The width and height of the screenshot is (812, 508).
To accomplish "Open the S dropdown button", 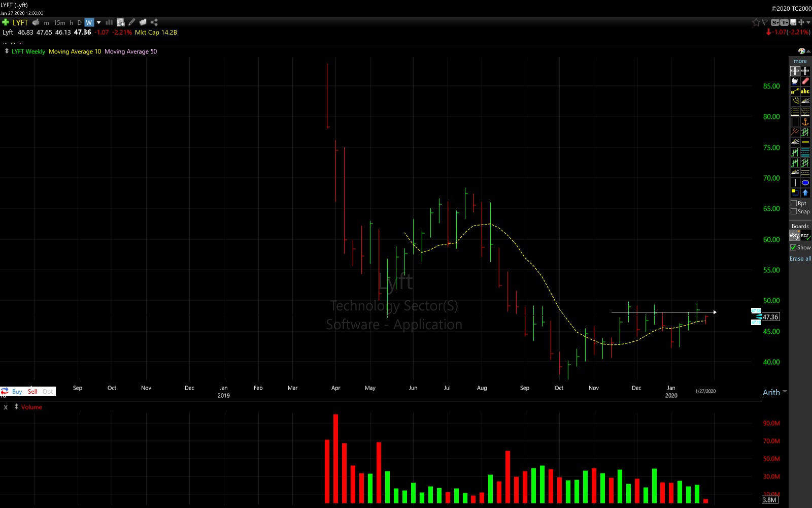I will point(775,22).
